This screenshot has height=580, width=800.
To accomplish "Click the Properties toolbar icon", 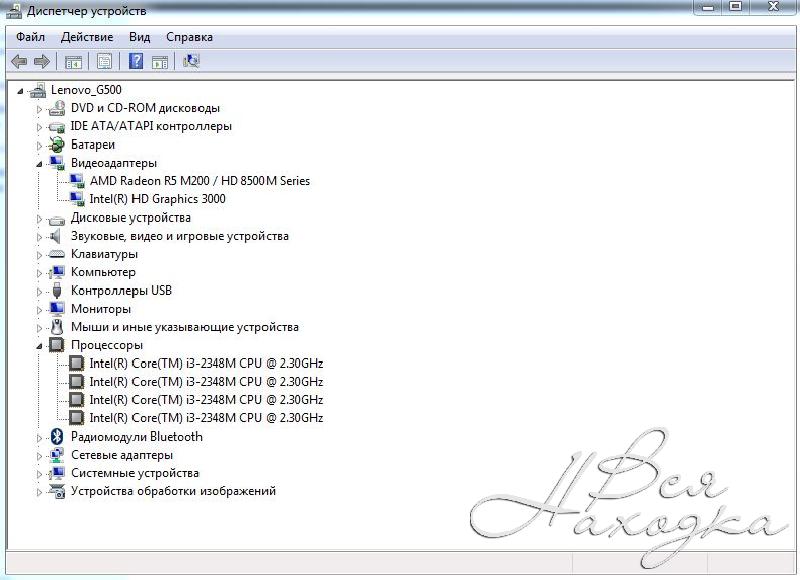I will point(104,61).
